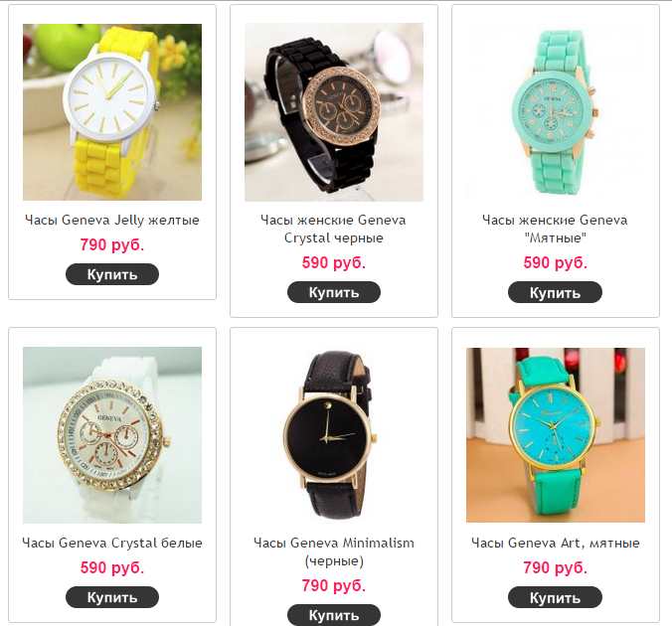Click the 'Часы Geneva Jelly желтые' title link
The width and height of the screenshot is (672, 626).
[x=112, y=220]
